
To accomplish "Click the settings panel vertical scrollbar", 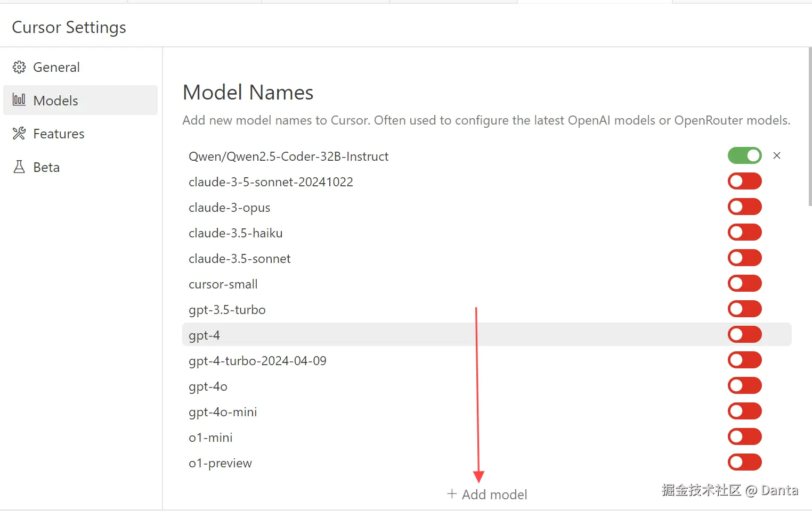I will [x=810, y=128].
